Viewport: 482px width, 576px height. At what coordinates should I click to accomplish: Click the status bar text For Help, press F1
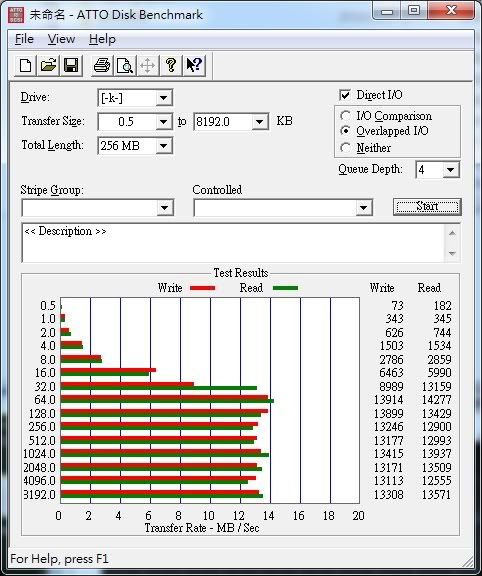point(60,559)
